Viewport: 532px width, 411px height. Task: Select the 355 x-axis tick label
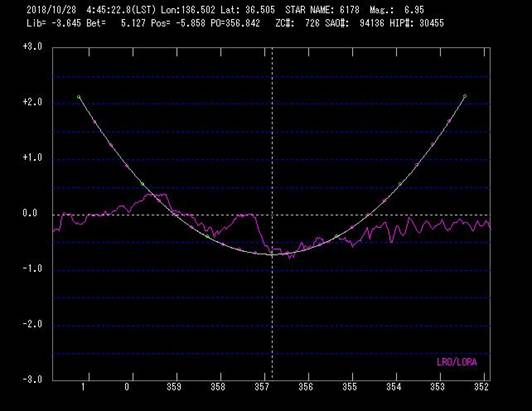click(x=349, y=387)
